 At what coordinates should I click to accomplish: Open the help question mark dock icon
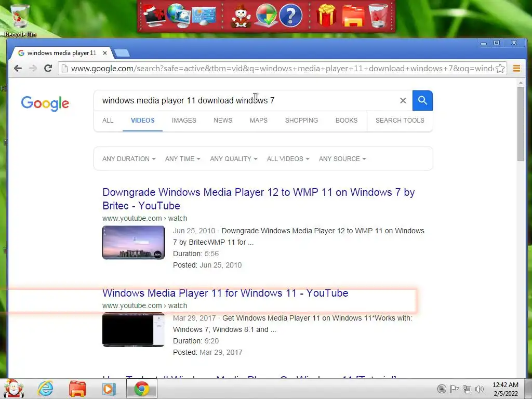click(291, 15)
